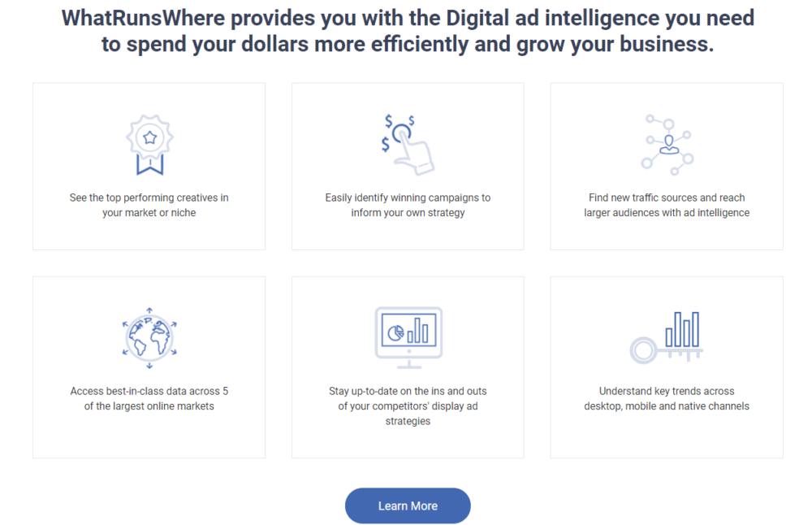
Task: Open the winning campaigns feature card
Action: tap(408, 234)
